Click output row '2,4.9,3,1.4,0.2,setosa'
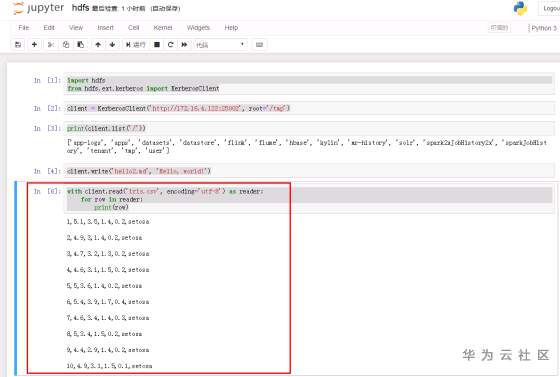Viewport: 560px width, 377px height. (x=104, y=238)
